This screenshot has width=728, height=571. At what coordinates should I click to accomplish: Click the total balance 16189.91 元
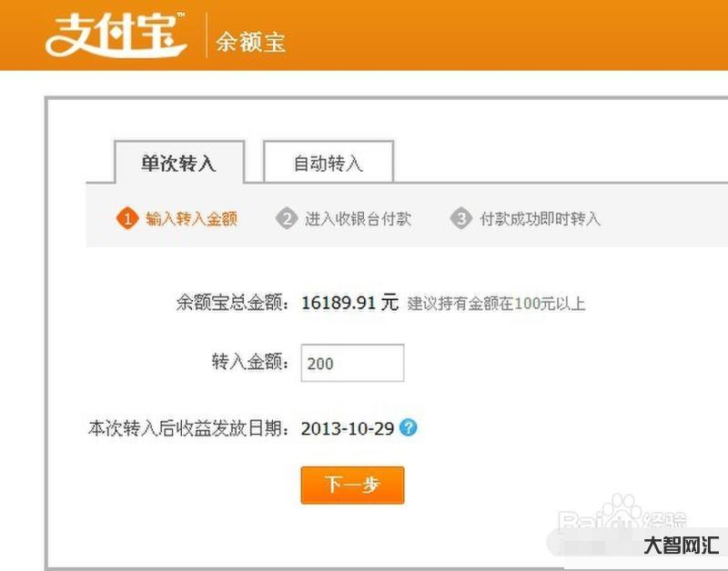click(x=350, y=303)
